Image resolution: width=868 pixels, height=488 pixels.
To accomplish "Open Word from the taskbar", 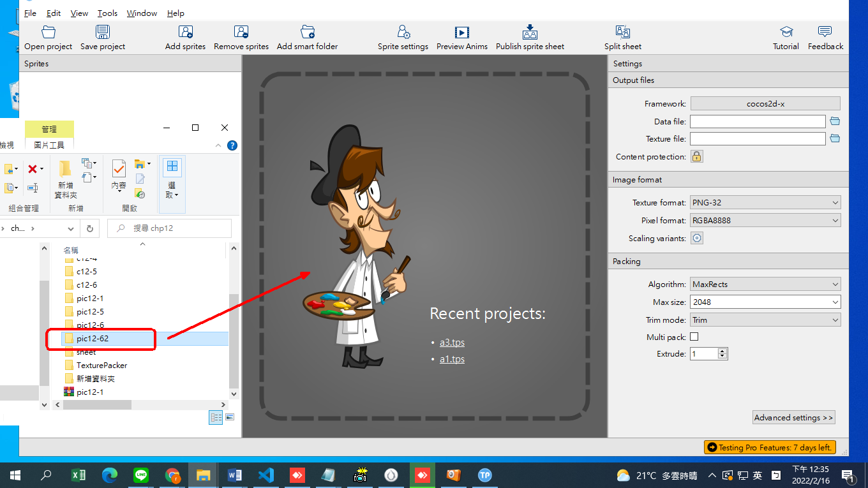I will [x=235, y=475].
